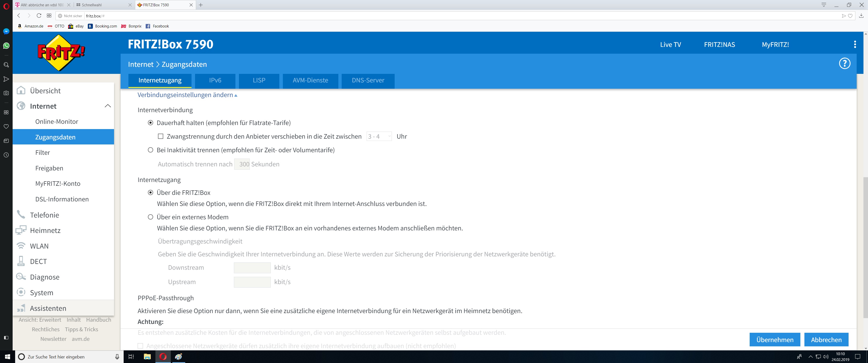
Task: Select Über die FRITZ!Box radio button
Action: 151,192
